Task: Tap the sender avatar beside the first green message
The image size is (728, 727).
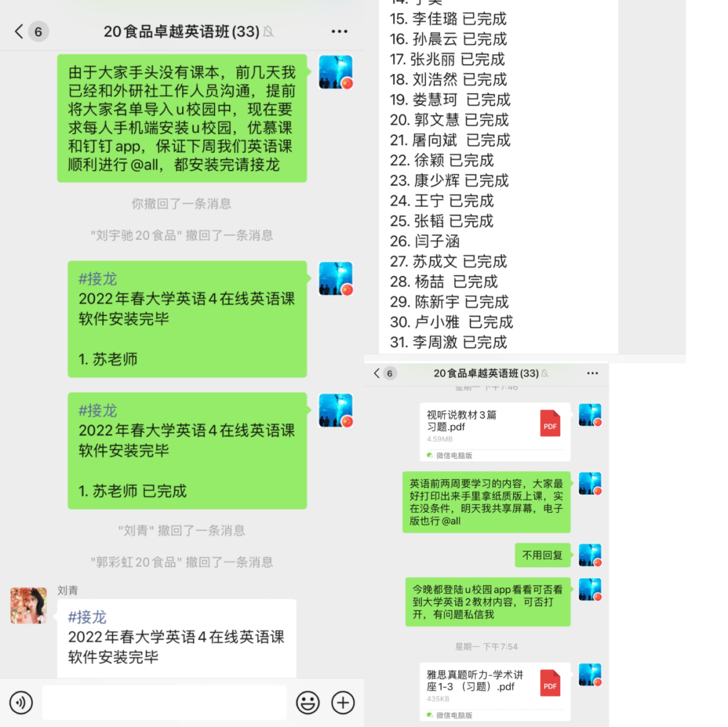Action: pos(336,72)
